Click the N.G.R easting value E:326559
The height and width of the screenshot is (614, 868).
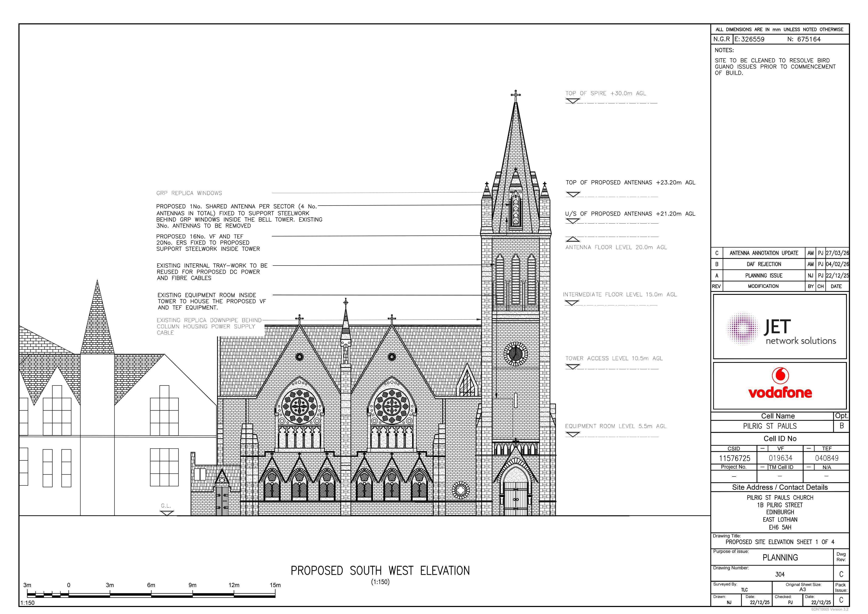749,39
